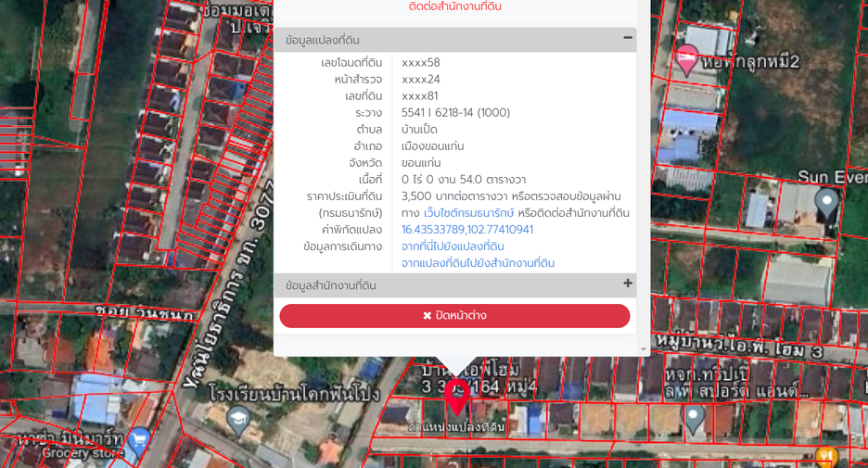This screenshot has width=868, height=468.
Task: Click the subdistrict value บ้านเป็ด
Action: (x=419, y=130)
